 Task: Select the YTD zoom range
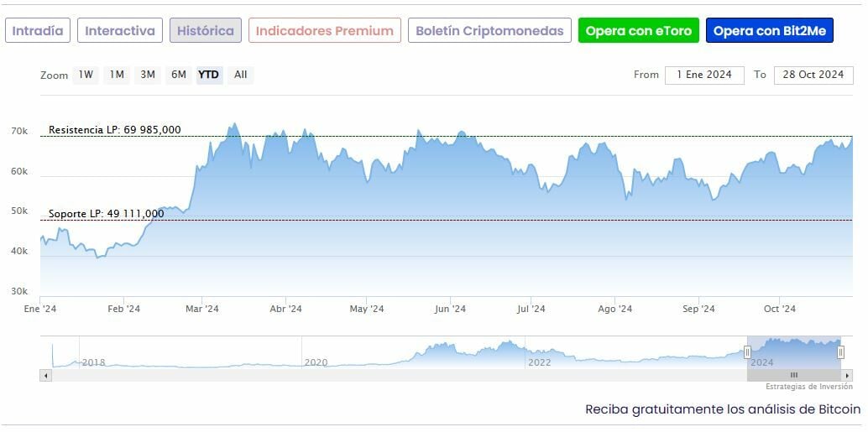pyautogui.click(x=208, y=75)
